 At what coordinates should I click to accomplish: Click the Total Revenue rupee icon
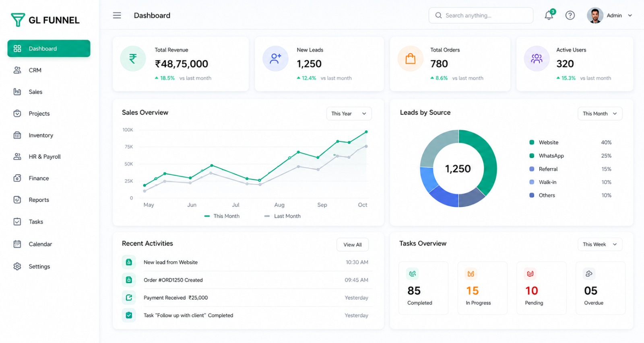click(133, 59)
